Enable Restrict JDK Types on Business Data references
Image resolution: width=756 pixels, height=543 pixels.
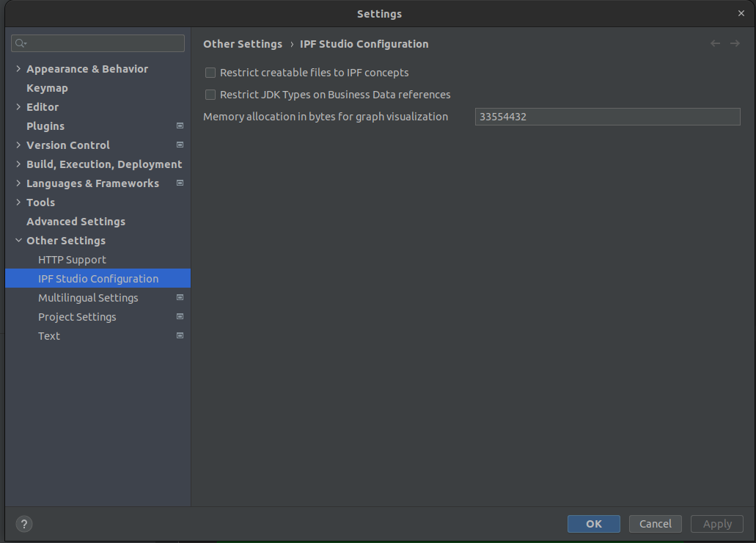pos(210,94)
